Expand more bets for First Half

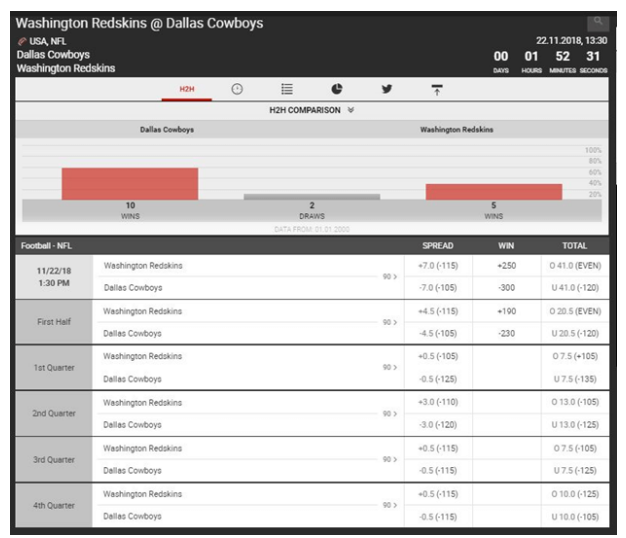[390, 322]
